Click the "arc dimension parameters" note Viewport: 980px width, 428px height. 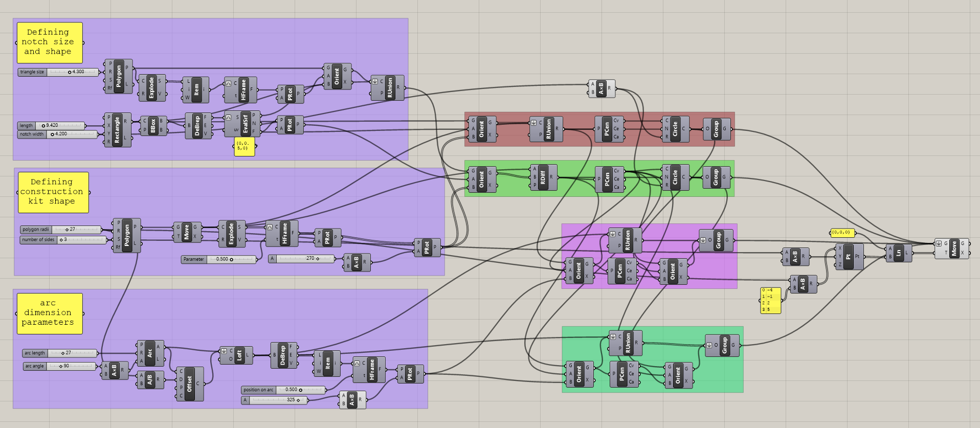[50, 313]
